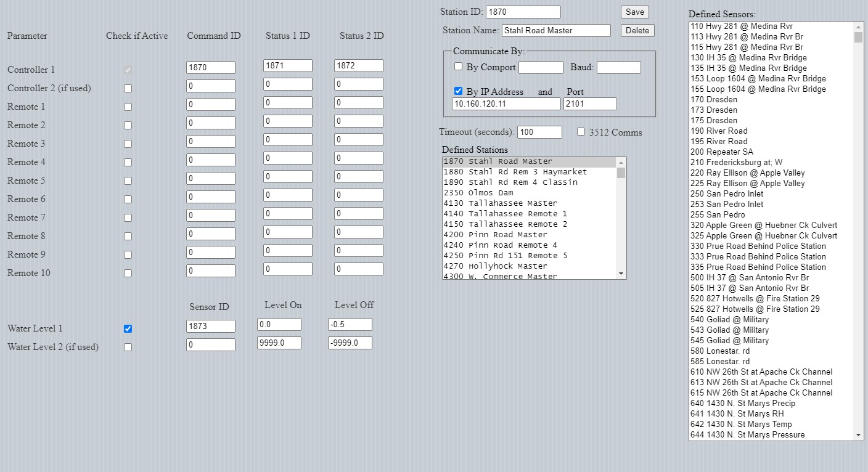Click the Save button
Image resolution: width=868 pixels, height=472 pixels.
(634, 12)
